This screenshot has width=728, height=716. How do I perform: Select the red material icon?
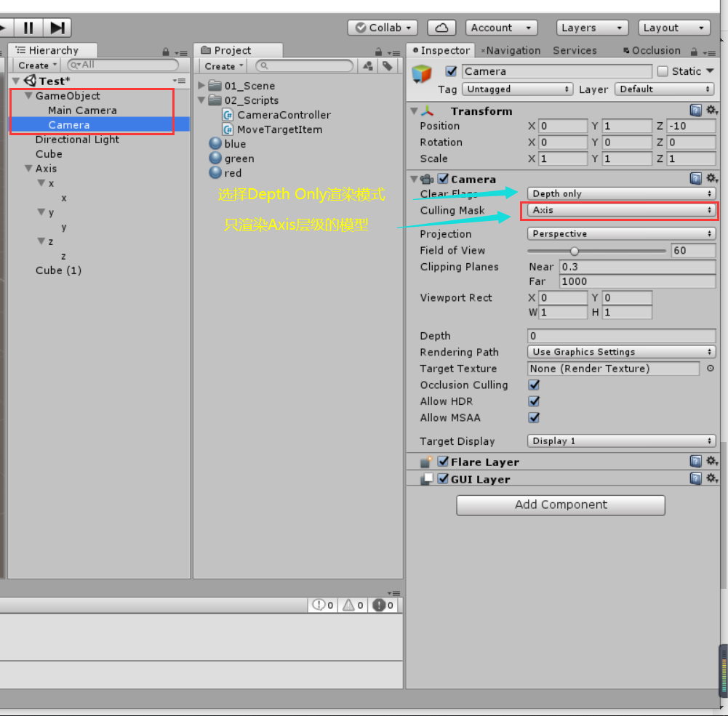click(215, 172)
